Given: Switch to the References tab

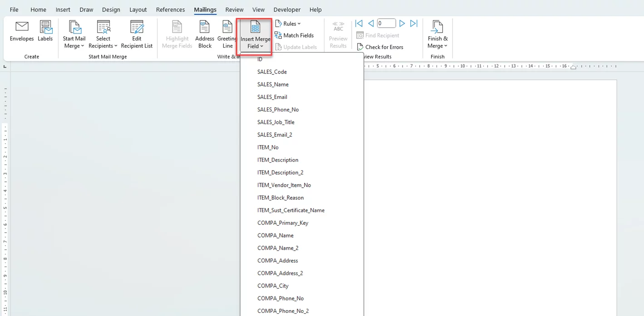Looking at the screenshot, I should tap(170, 10).
